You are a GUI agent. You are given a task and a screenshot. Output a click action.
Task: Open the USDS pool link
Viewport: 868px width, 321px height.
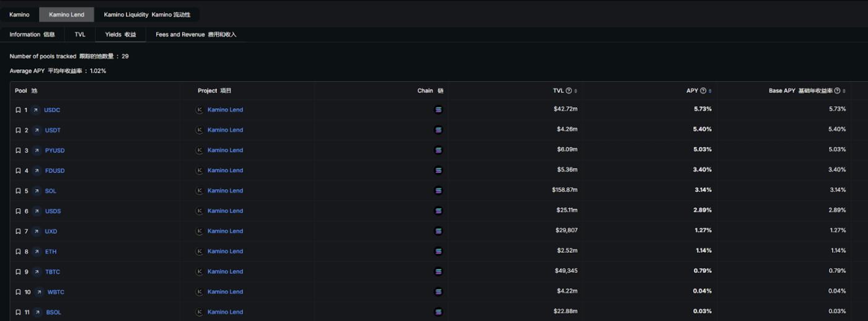click(53, 211)
